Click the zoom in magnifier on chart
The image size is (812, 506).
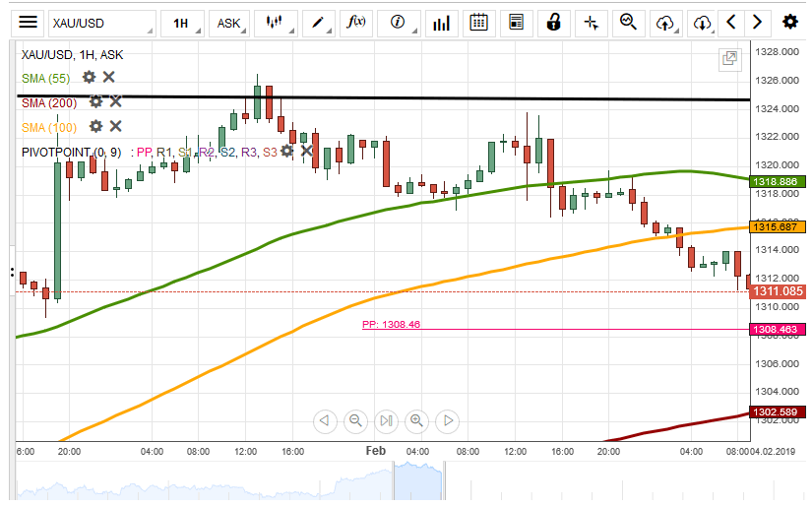[416, 421]
